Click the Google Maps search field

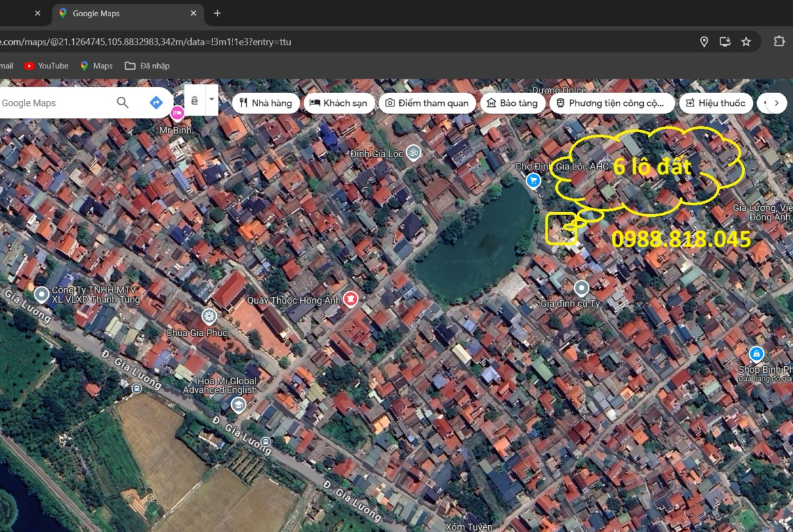[54, 103]
